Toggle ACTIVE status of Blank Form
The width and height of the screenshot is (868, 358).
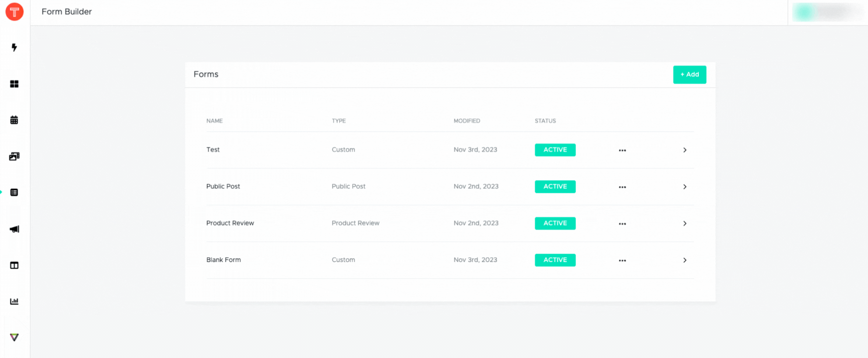(555, 260)
